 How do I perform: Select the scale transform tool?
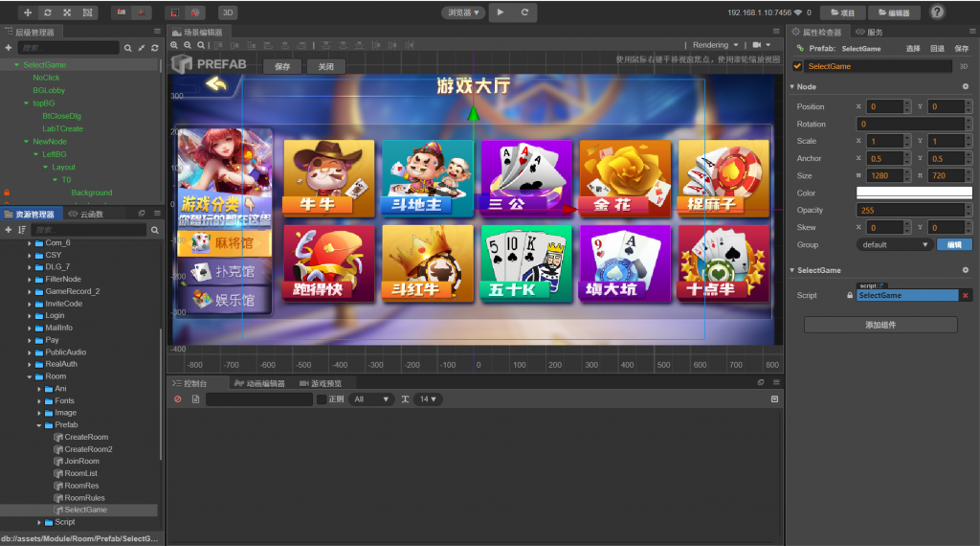point(67,12)
